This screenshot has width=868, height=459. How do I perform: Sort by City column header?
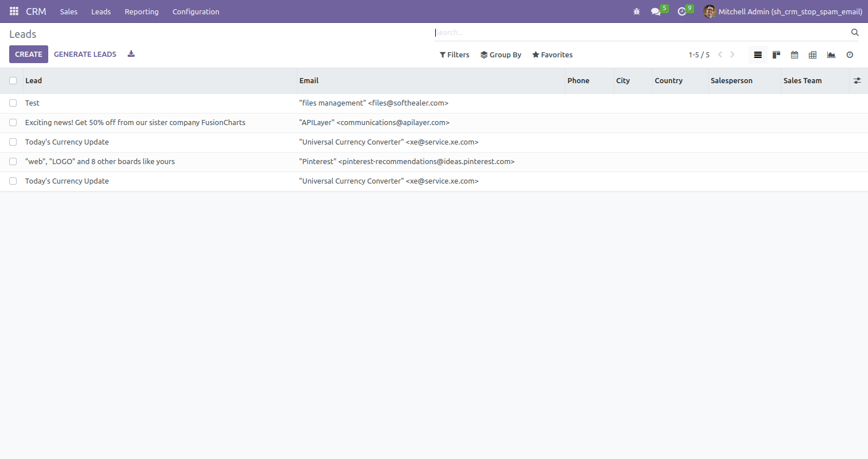coord(633,81)
